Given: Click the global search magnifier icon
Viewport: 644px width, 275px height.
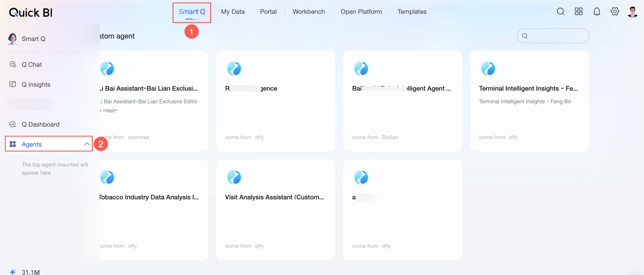Looking at the screenshot, I should [x=560, y=12].
